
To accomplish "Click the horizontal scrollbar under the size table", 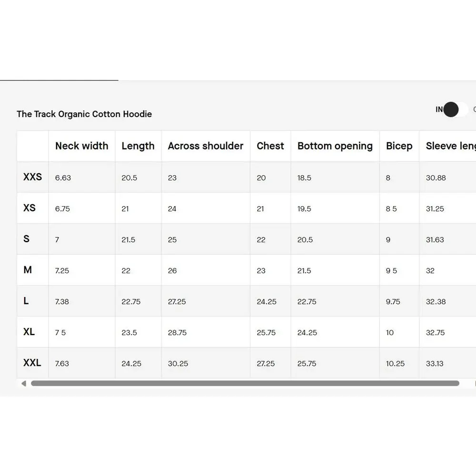I will click(x=245, y=383).
